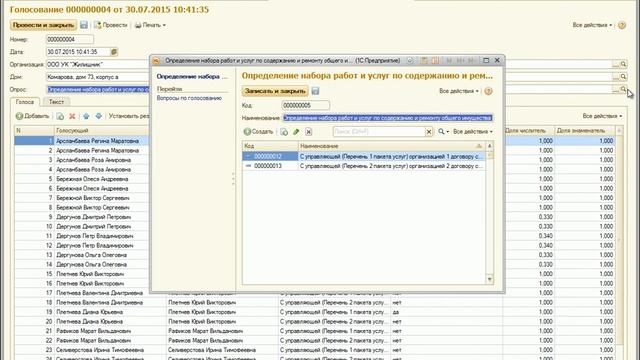Clear the search box with the X button
640x360 pixels.
[429, 132]
